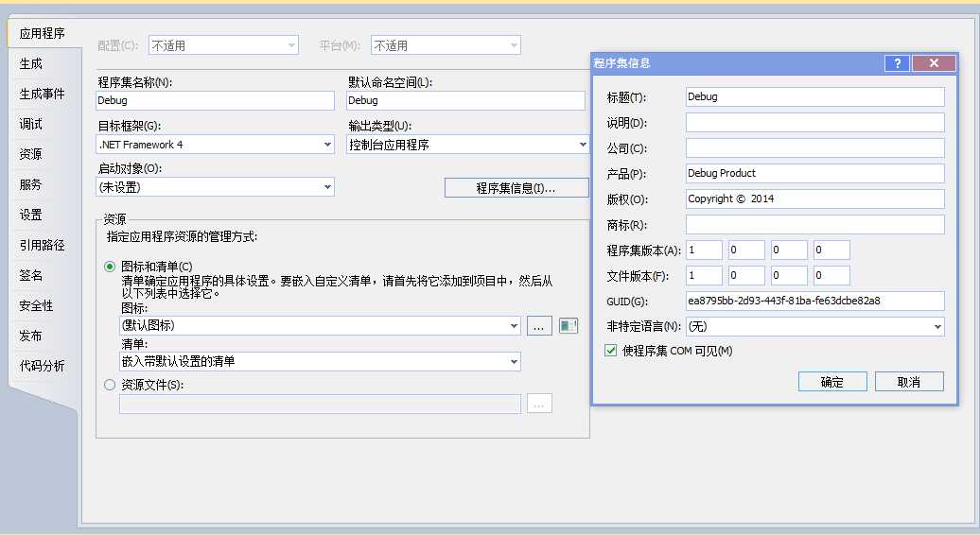Expand the 清单 嵌入带默认设置的清单 dropdown
This screenshot has width=980, height=535.
coord(320,361)
